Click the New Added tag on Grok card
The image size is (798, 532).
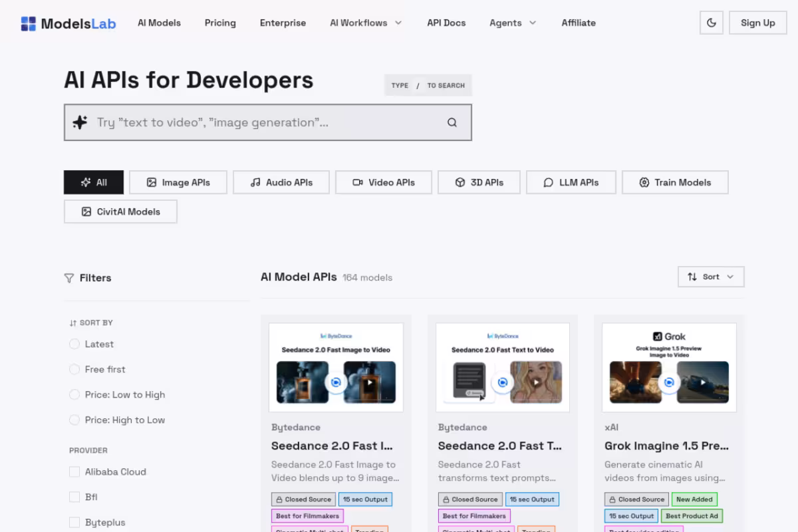[x=694, y=499]
